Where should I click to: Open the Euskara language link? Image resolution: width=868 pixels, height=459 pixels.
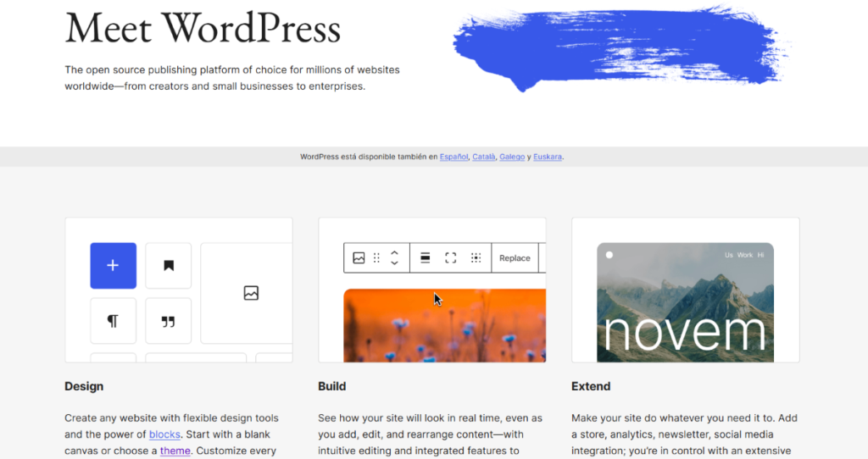tap(548, 157)
